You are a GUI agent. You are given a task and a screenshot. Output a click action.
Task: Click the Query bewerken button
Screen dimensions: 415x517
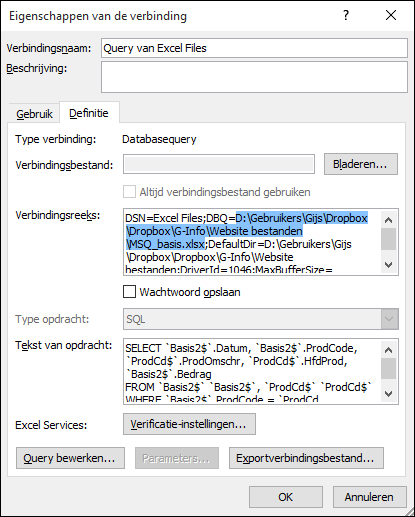70,458
